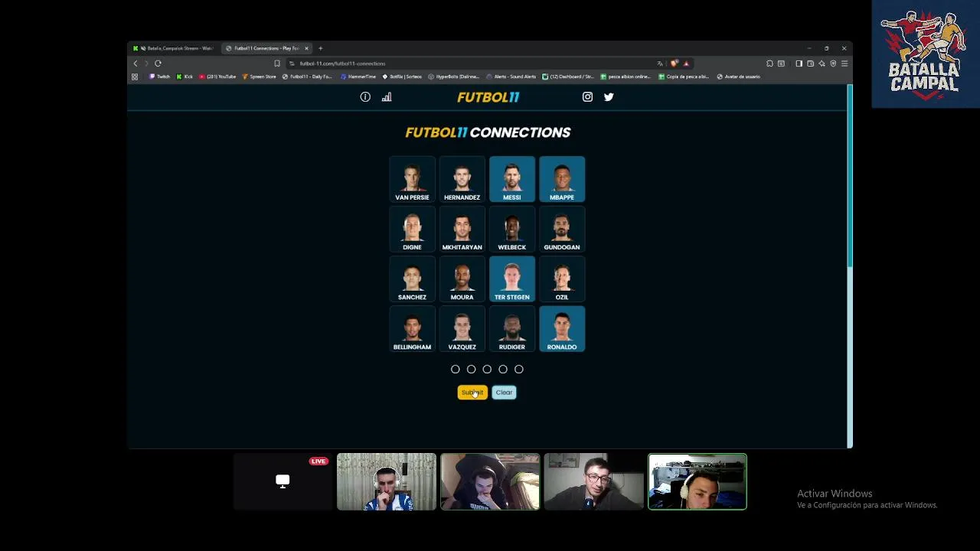980x551 pixels.
Task: Open the browser hamburger menu
Action: point(844,64)
